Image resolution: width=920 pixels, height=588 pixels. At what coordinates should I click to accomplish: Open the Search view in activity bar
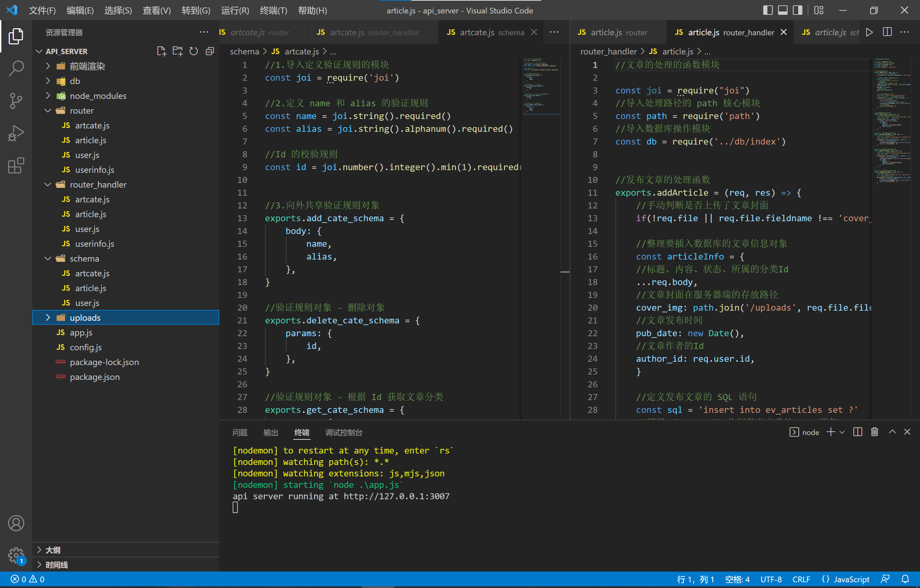[x=16, y=68]
